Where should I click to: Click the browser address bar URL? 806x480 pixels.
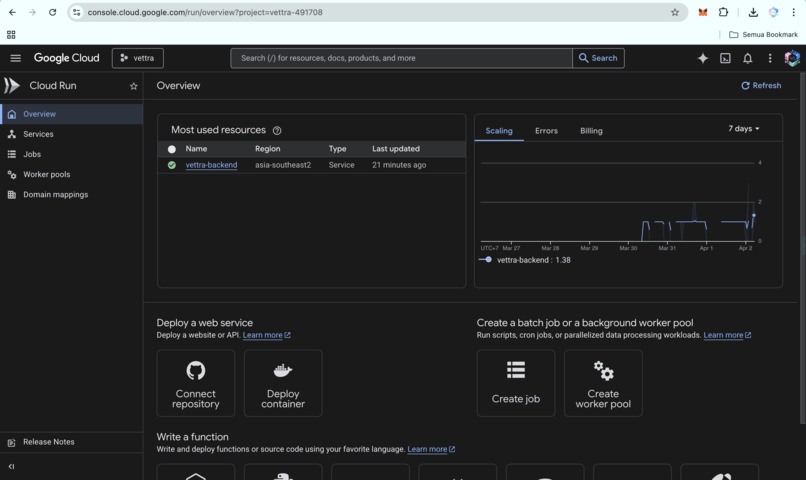point(205,12)
